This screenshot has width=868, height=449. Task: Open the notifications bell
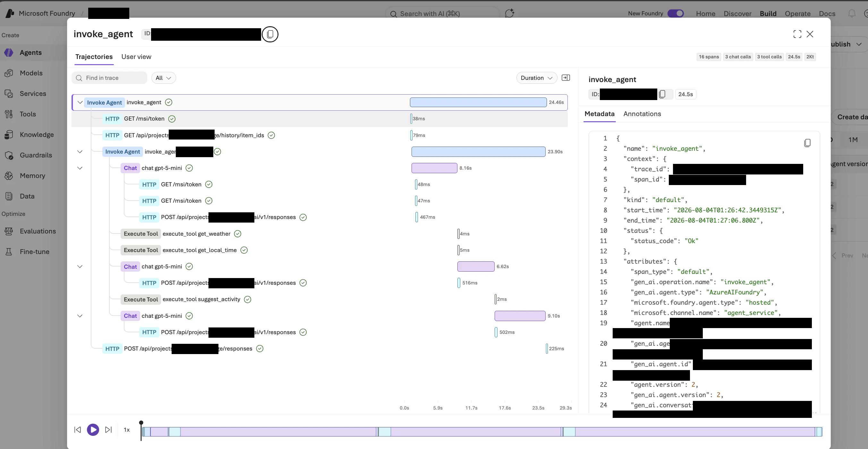[x=852, y=13]
